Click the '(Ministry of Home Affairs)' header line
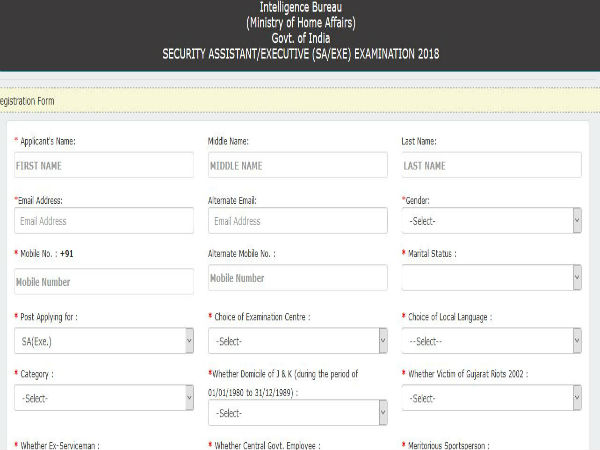Viewport: 600px width, 450px height. pyautogui.click(x=301, y=23)
